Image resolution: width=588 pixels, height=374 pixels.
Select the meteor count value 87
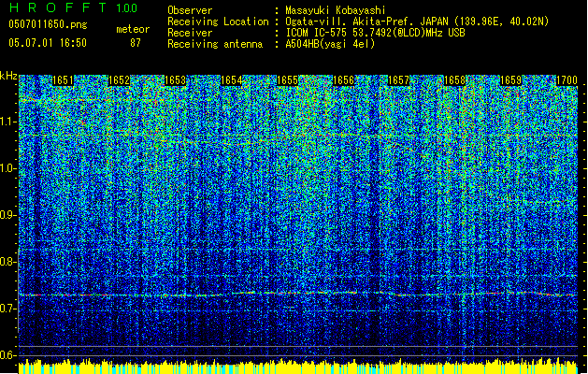(136, 43)
